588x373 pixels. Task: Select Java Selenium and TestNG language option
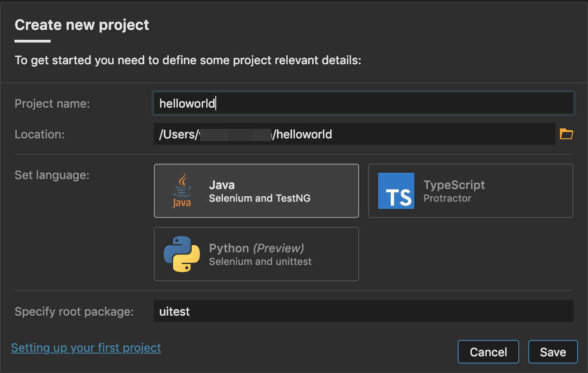pos(256,191)
